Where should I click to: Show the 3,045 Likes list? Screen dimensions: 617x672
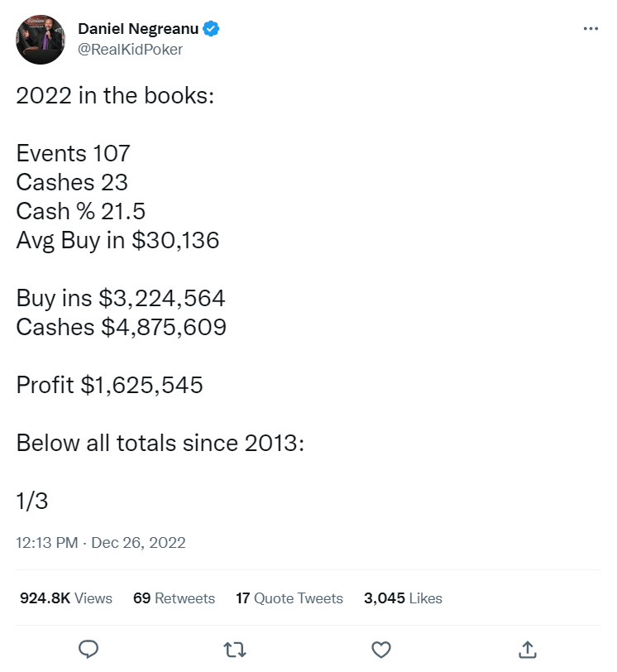click(403, 598)
